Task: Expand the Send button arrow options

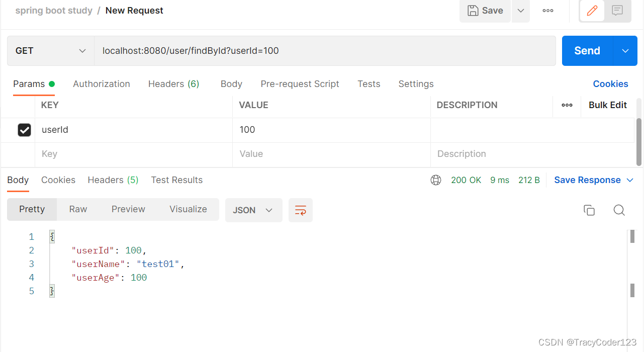Action: tap(625, 51)
